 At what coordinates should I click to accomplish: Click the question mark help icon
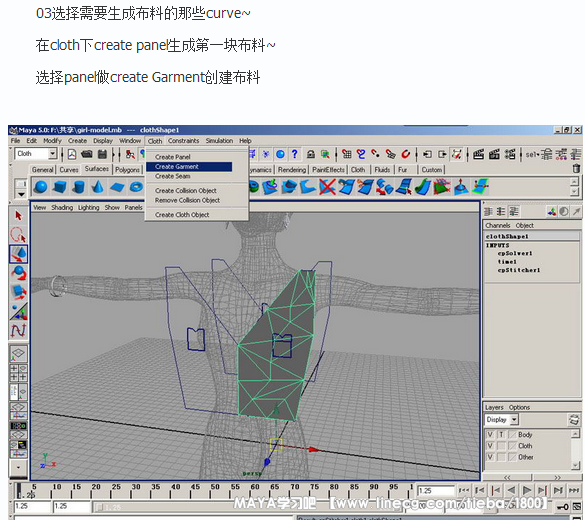[295, 154]
